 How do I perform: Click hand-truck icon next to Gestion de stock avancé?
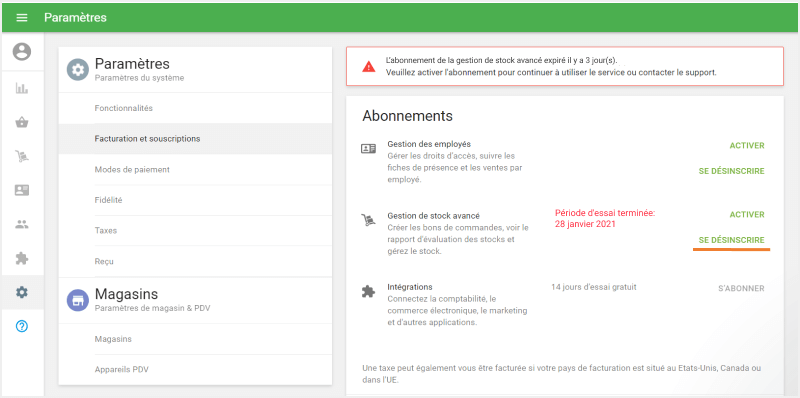pyautogui.click(x=368, y=220)
